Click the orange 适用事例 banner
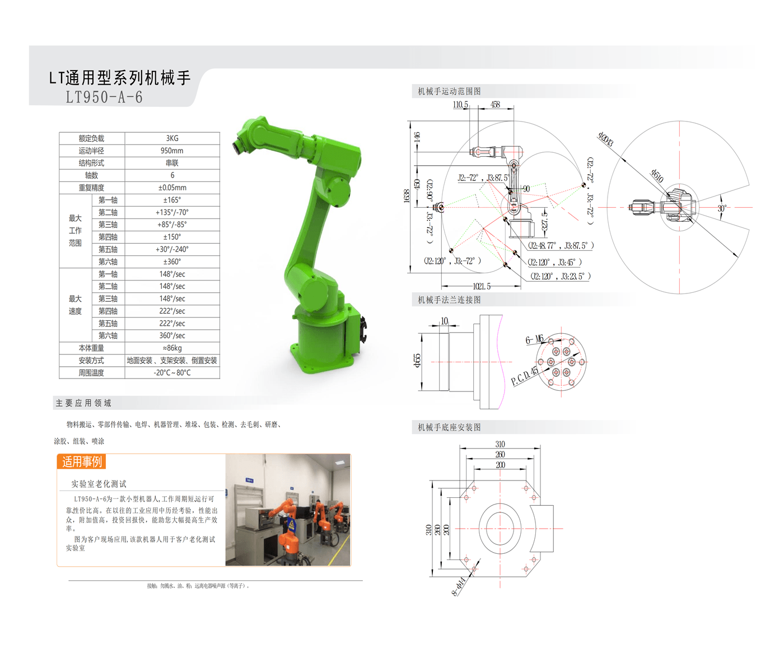The height and width of the screenshot is (672, 784). 82,461
